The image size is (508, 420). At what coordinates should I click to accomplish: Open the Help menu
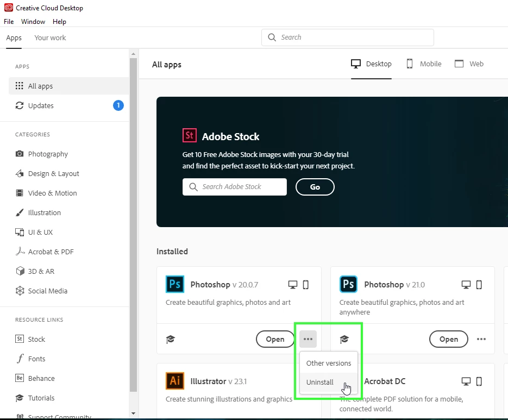59,22
